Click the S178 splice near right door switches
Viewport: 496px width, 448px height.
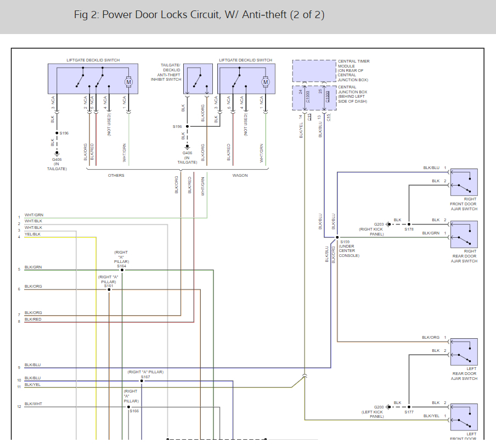pyautogui.click(x=409, y=224)
